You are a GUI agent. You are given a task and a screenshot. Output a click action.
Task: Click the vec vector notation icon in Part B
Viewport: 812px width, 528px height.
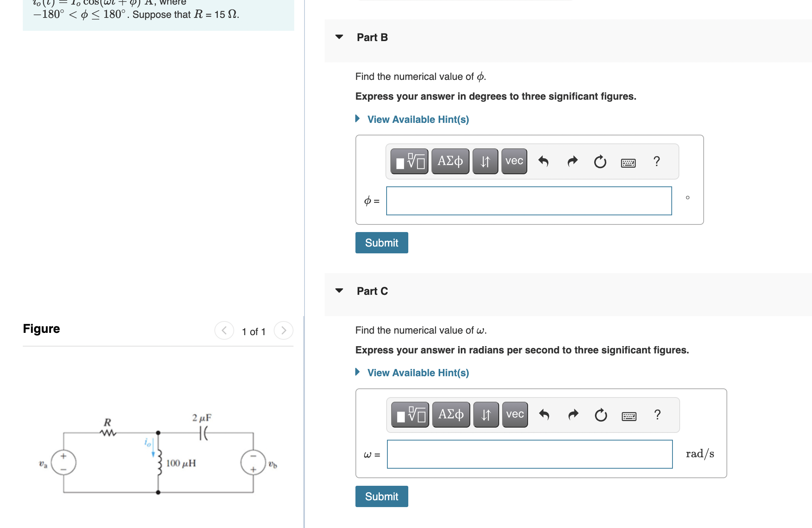click(514, 161)
